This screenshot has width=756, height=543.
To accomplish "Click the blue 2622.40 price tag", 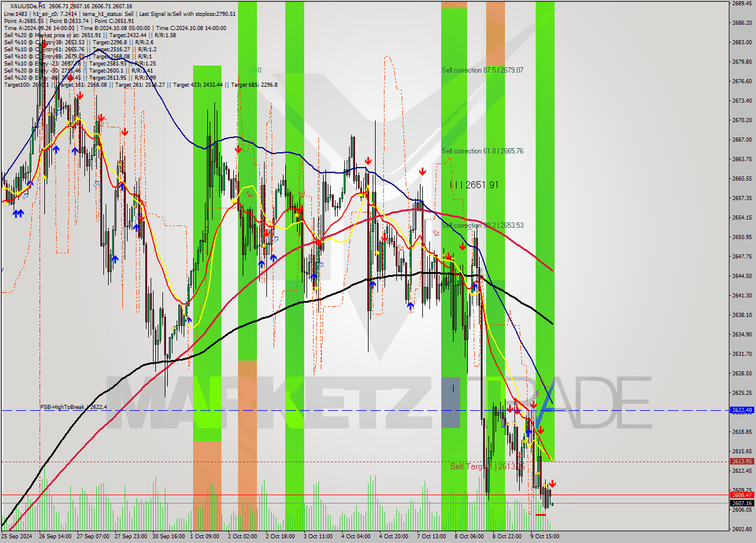I will (x=741, y=410).
